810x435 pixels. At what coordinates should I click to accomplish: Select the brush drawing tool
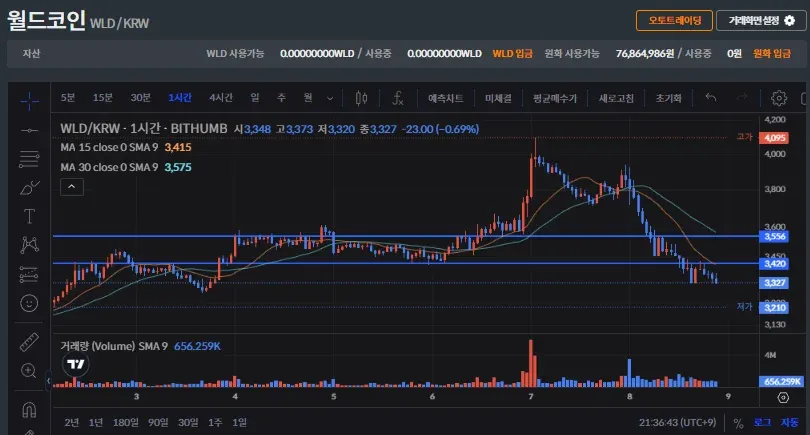click(x=29, y=188)
